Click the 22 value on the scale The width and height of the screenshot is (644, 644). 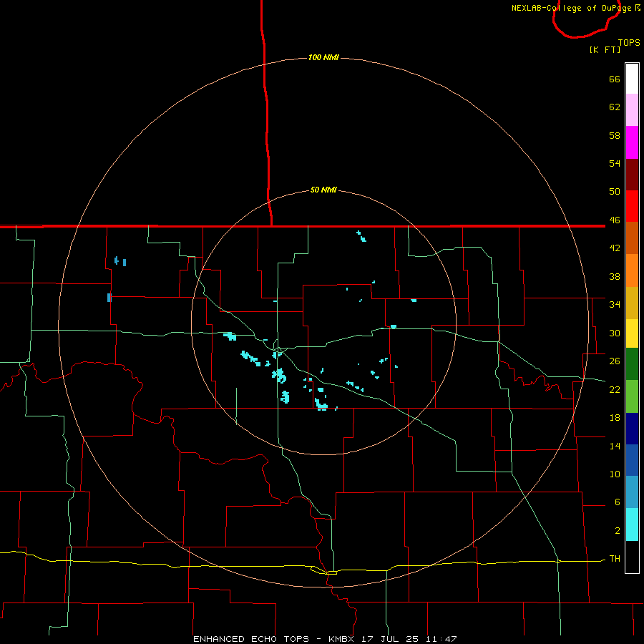pos(615,389)
